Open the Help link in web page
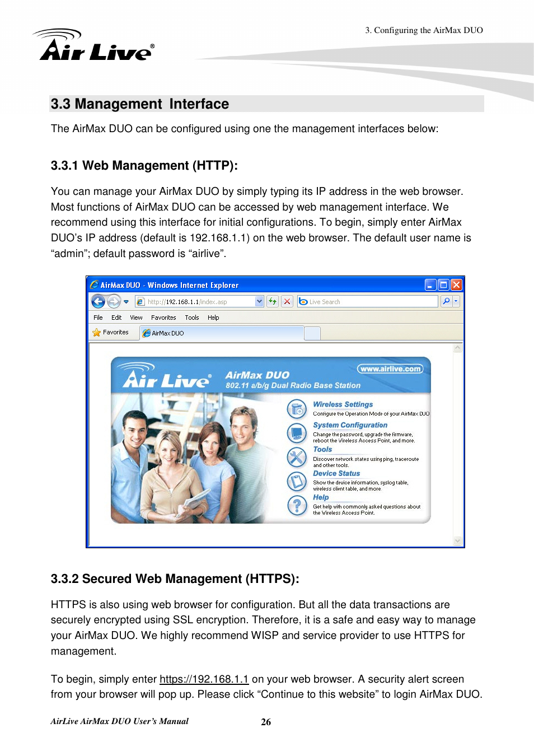 pyautogui.click(x=321, y=497)
